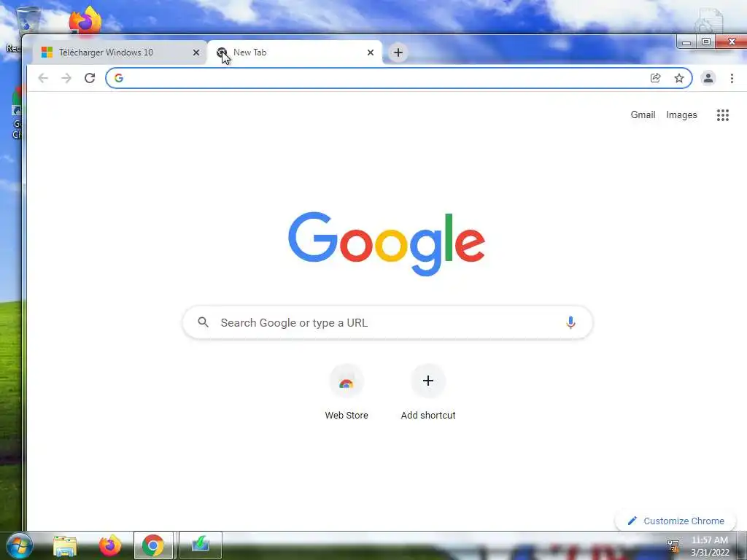Screen dimensions: 747x560
Task: Open the installer app with green arrow in taskbar
Action: pyautogui.click(x=201, y=545)
